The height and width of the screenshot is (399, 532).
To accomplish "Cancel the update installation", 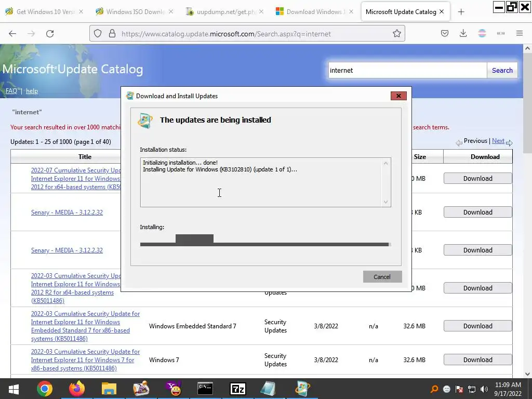I will 382,277.
